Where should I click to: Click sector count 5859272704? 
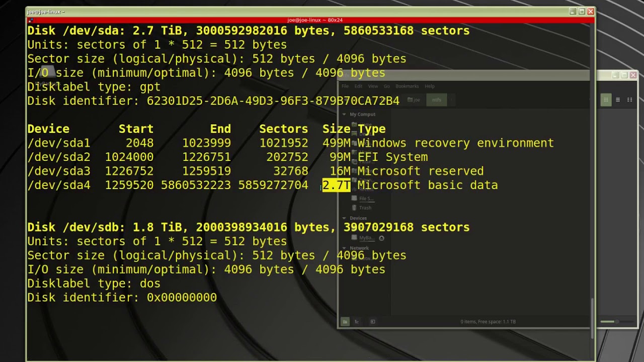pyautogui.click(x=273, y=186)
